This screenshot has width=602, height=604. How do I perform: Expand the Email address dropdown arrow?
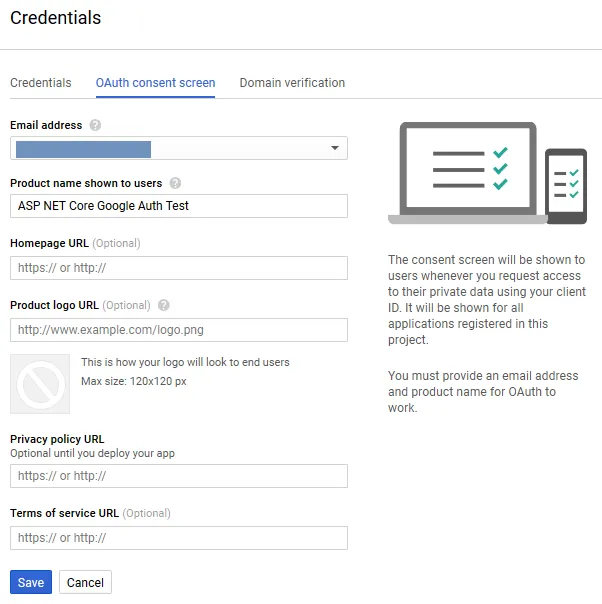click(334, 149)
